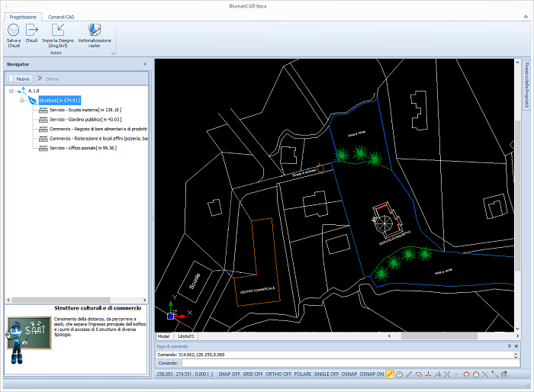Image resolution: width=534 pixels, height=392 pixels.
Task: Click the Servizio - Scuola materna item icon
Action: click(x=43, y=111)
